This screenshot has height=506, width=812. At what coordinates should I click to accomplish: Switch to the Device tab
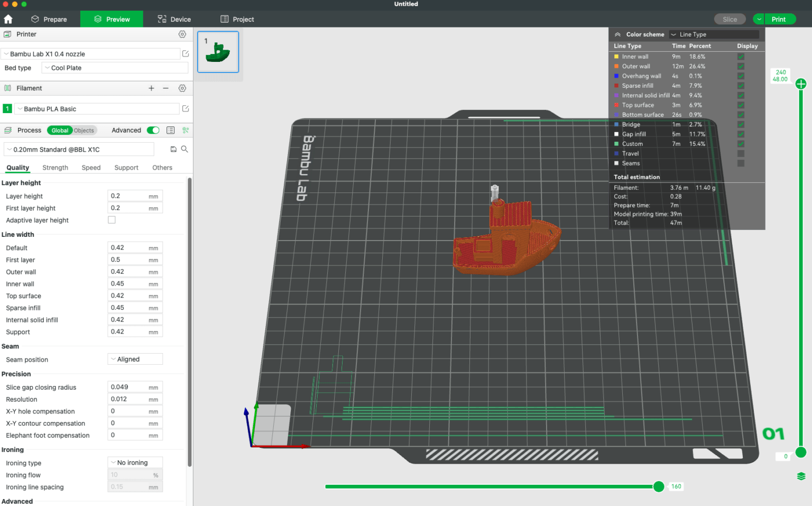point(174,19)
